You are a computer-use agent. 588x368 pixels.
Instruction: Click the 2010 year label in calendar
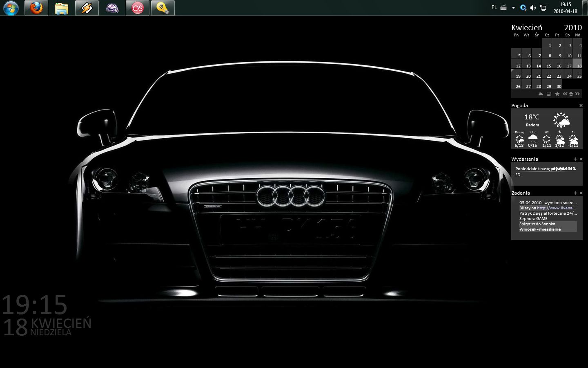(573, 28)
